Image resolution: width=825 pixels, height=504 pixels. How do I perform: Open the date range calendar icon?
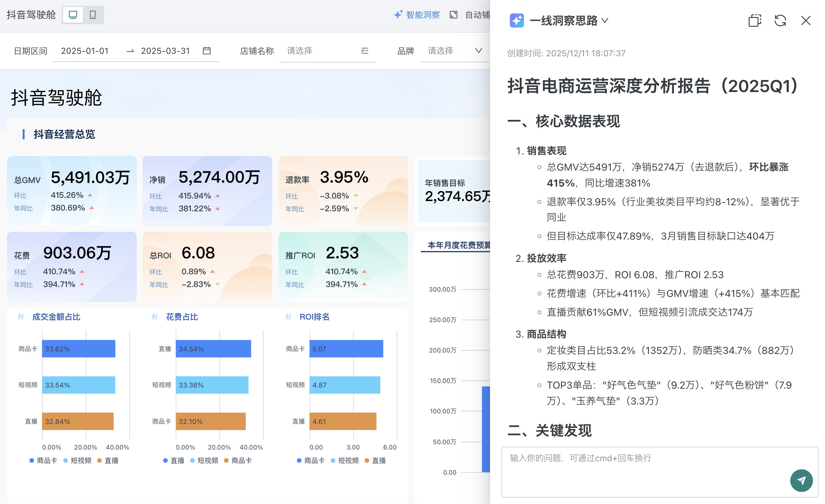[207, 51]
